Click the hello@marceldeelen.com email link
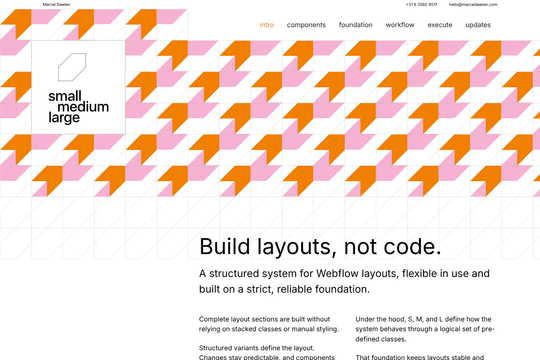This screenshot has width=540, height=360. [x=473, y=4]
